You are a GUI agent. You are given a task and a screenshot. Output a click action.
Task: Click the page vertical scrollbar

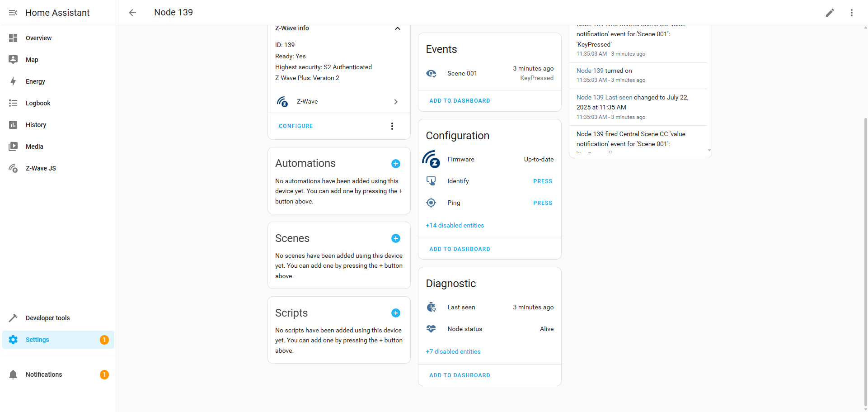865,262
